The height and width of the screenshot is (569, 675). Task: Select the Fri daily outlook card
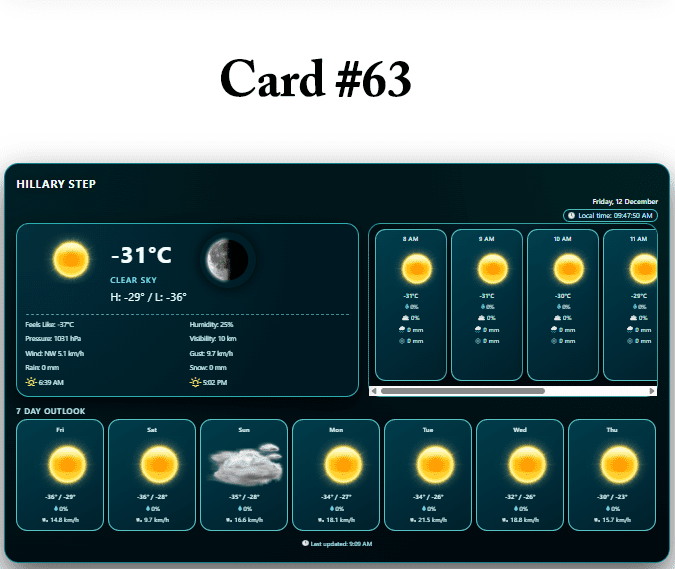point(60,474)
